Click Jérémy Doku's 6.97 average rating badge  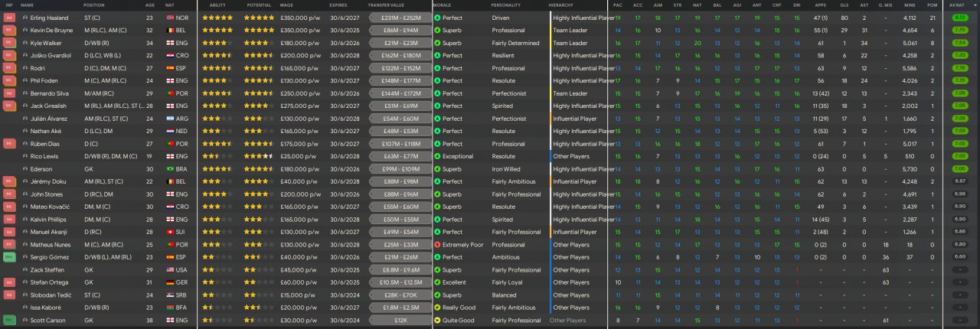click(x=959, y=181)
